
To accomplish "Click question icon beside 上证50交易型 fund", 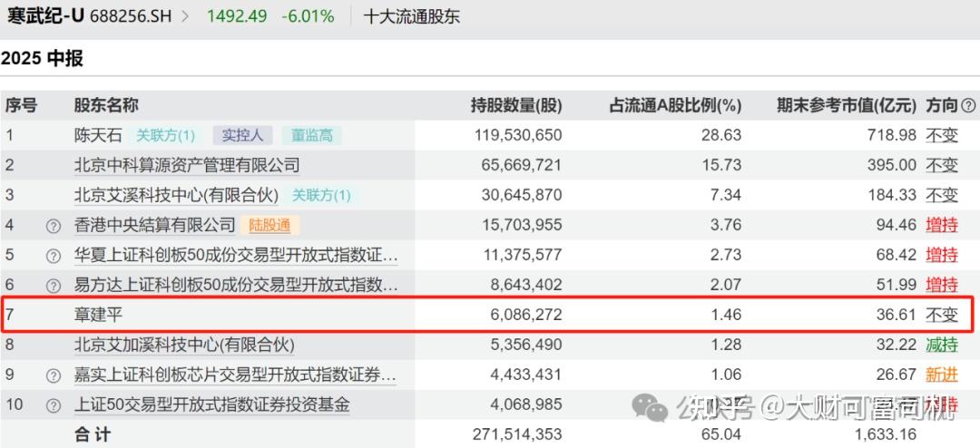I will point(54,405).
